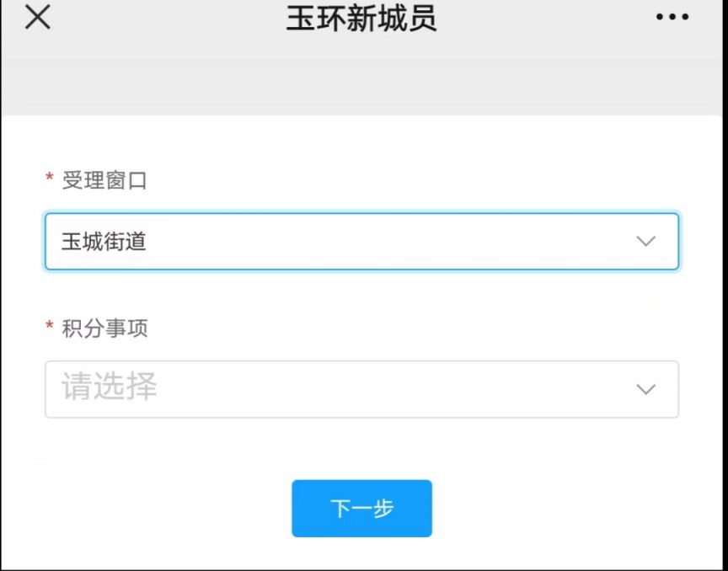Click the 请选择 placeholder text
This screenshot has width=728, height=571.
click(x=110, y=387)
